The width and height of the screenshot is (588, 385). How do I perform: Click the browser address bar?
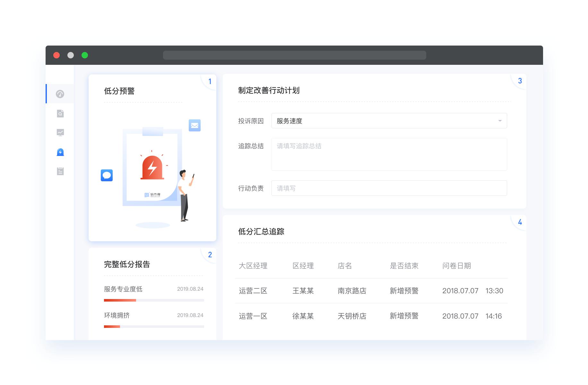(x=294, y=55)
